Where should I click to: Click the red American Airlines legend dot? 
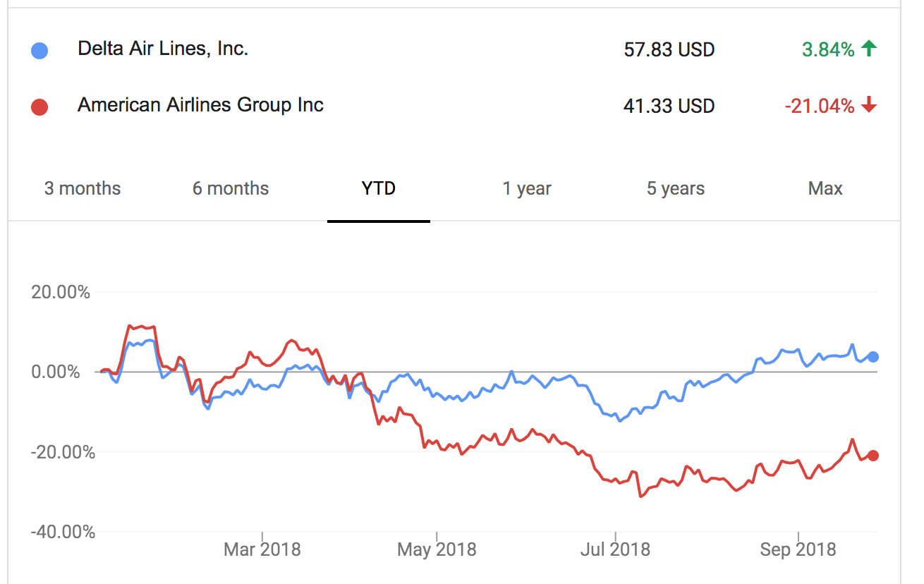(x=40, y=106)
